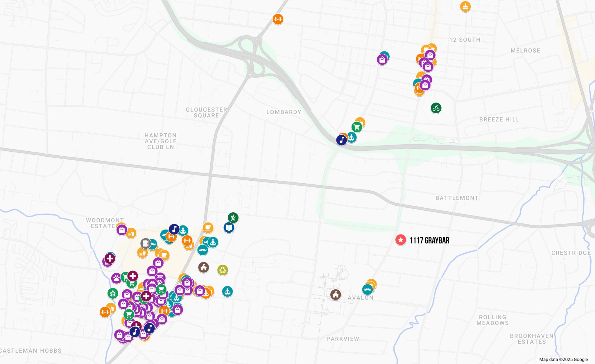Select the green wheat leaf marker
This screenshot has height=364, width=595.
[113, 293]
